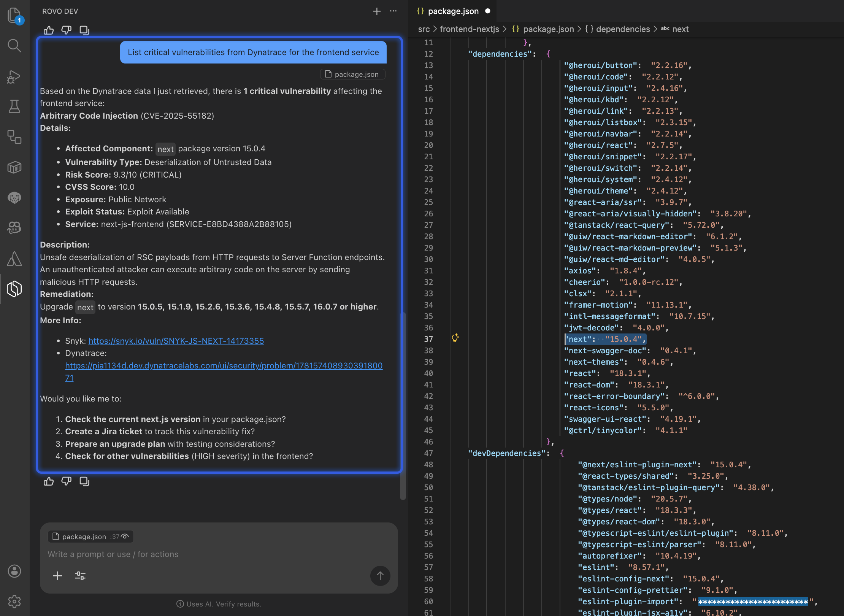844x616 pixels.
Task: Open the Snyk vulnerability link
Action: pos(176,341)
